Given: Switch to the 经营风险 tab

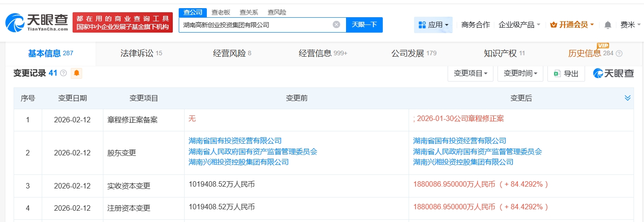Looking at the screenshot, I should [x=232, y=53].
